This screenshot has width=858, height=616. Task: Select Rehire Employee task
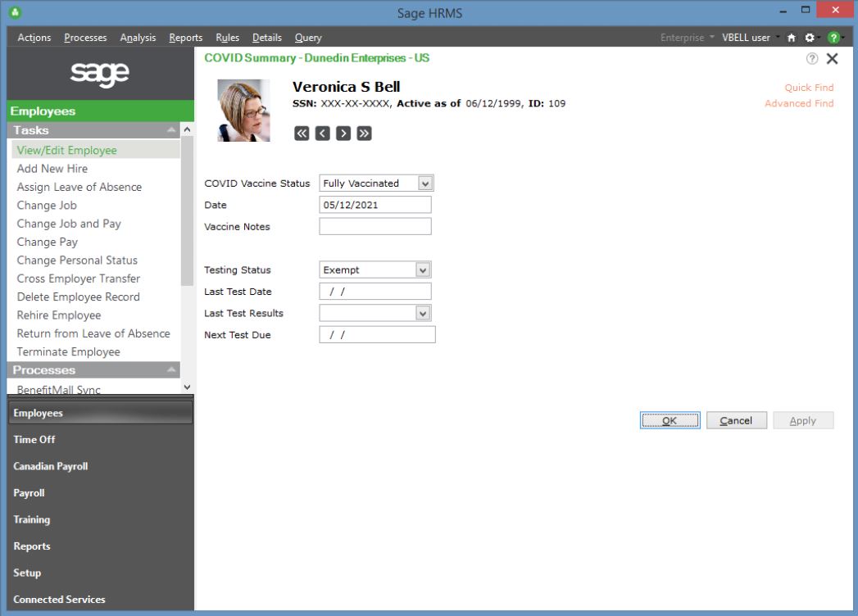tap(58, 315)
